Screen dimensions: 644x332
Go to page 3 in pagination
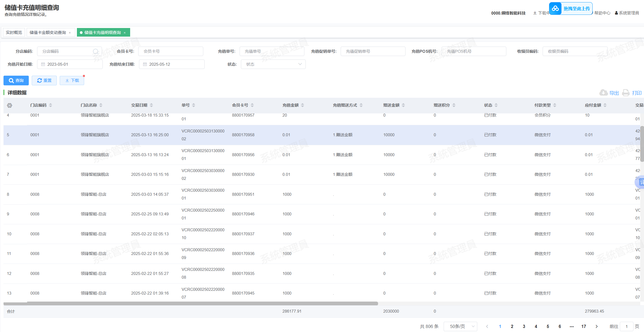(x=524, y=326)
